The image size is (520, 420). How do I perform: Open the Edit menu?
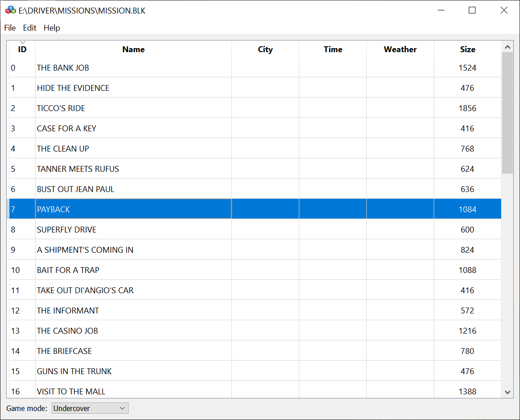coord(30,28)
